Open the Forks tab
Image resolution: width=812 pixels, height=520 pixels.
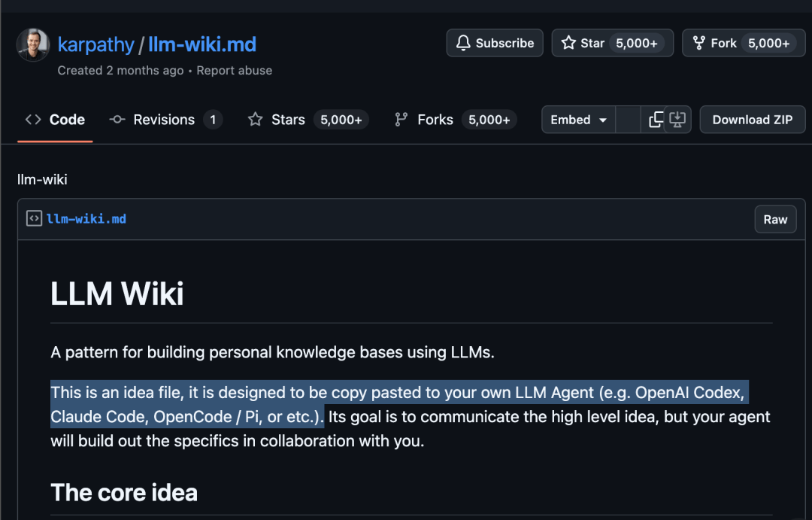pos(455,120)
